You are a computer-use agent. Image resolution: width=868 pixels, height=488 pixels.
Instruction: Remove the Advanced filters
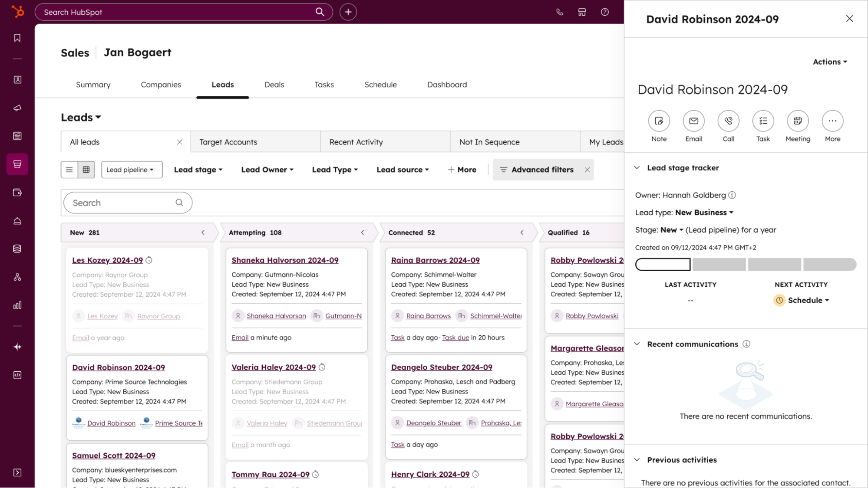(587, 170)
